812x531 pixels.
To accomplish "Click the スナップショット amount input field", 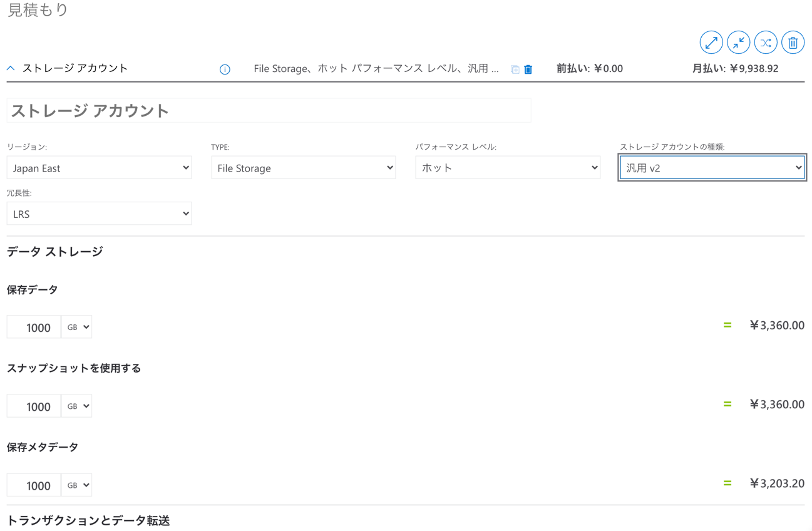I will [x=34, y=406].
